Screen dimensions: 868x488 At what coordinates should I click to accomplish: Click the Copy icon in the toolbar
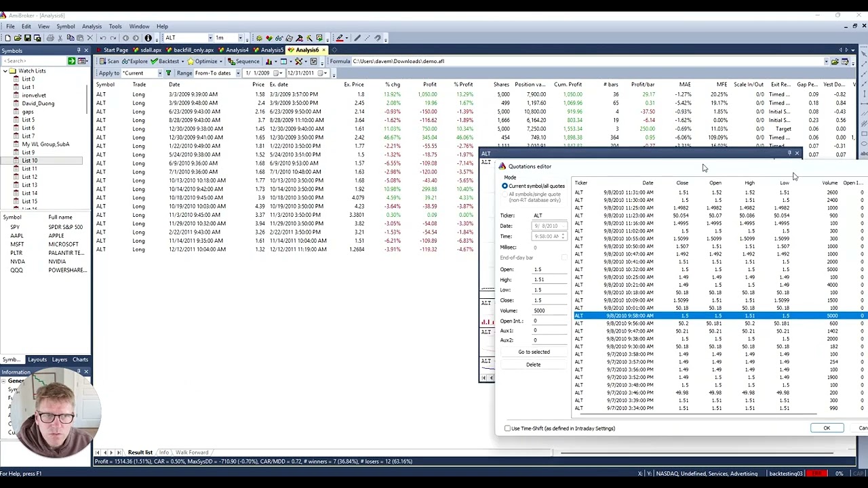pyautogui.click(x=70, y=38)
